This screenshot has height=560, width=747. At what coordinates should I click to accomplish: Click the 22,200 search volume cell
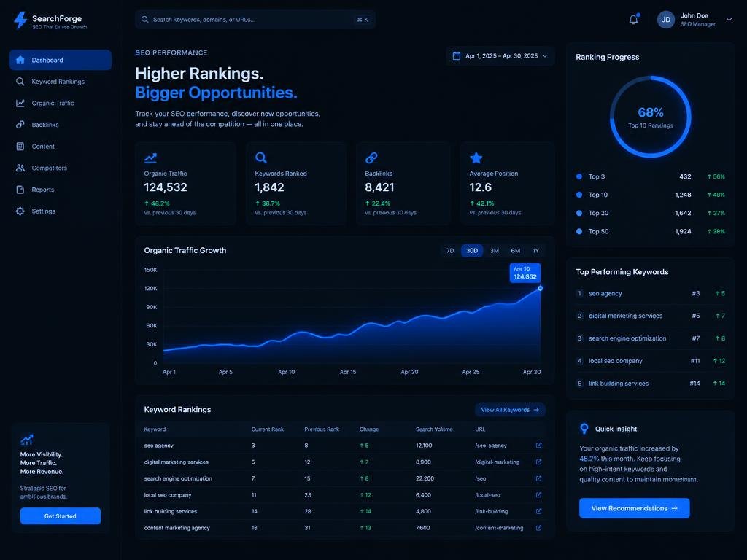point(425,478)
